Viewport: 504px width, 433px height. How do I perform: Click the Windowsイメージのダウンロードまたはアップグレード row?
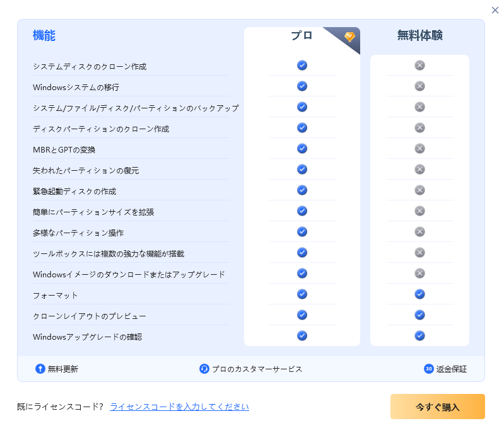[131, 274]
